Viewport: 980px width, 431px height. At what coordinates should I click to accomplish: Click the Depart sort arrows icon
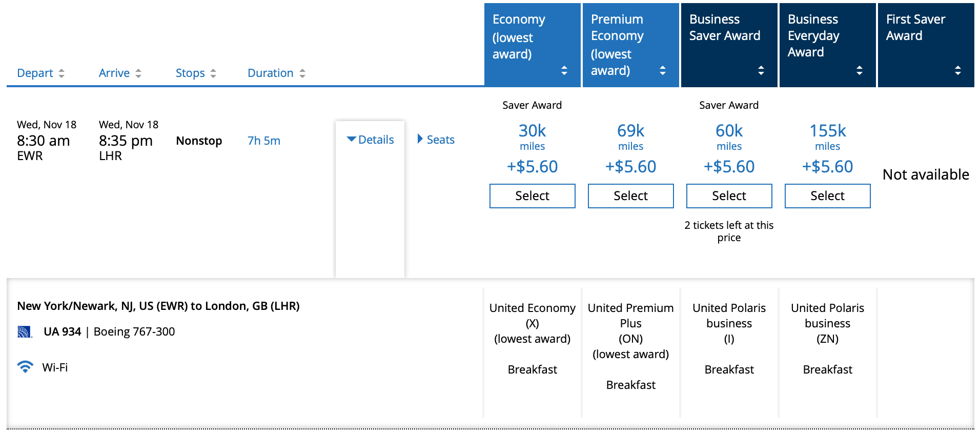[x=62, y=73]
